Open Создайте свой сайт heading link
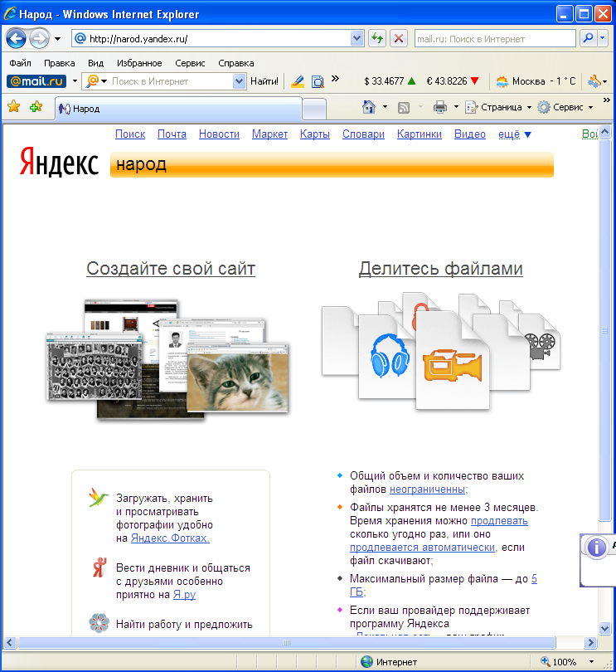The width and height of the screenshot is (616, 672). (171, 269)
